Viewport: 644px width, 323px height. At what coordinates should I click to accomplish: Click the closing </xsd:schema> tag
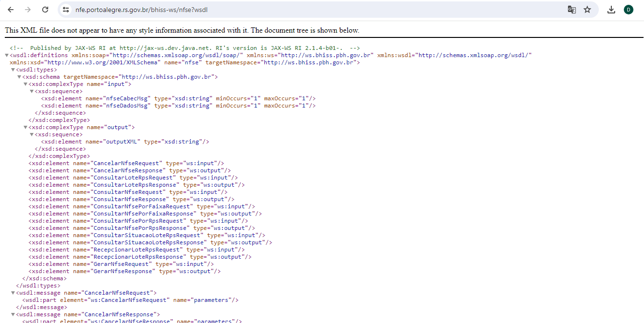coord(45,278)
